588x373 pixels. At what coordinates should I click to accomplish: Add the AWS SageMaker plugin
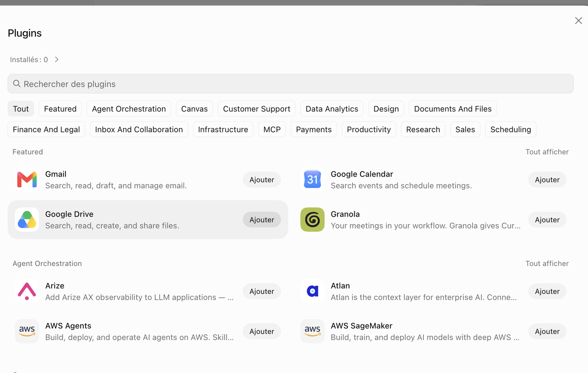click(547, 331)
